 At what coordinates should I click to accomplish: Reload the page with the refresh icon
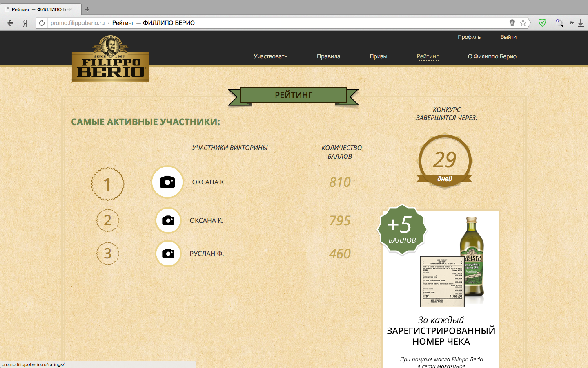[x=42, y=23]
